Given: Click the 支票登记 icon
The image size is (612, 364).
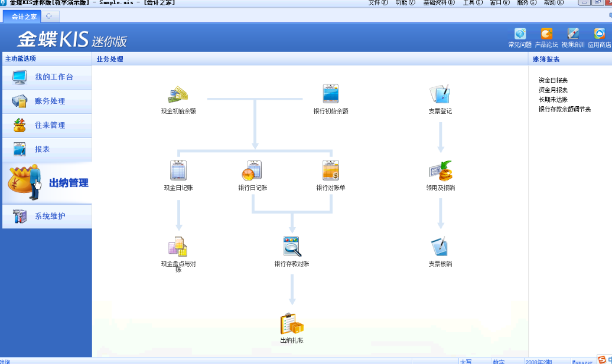Looking at the screenshot, I should point(440,94).
